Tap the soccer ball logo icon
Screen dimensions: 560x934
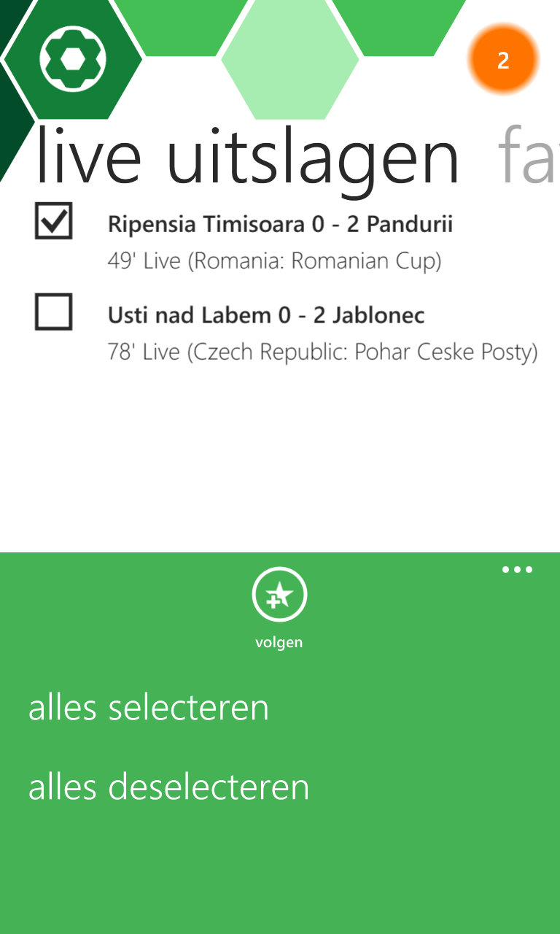[73, 59]
